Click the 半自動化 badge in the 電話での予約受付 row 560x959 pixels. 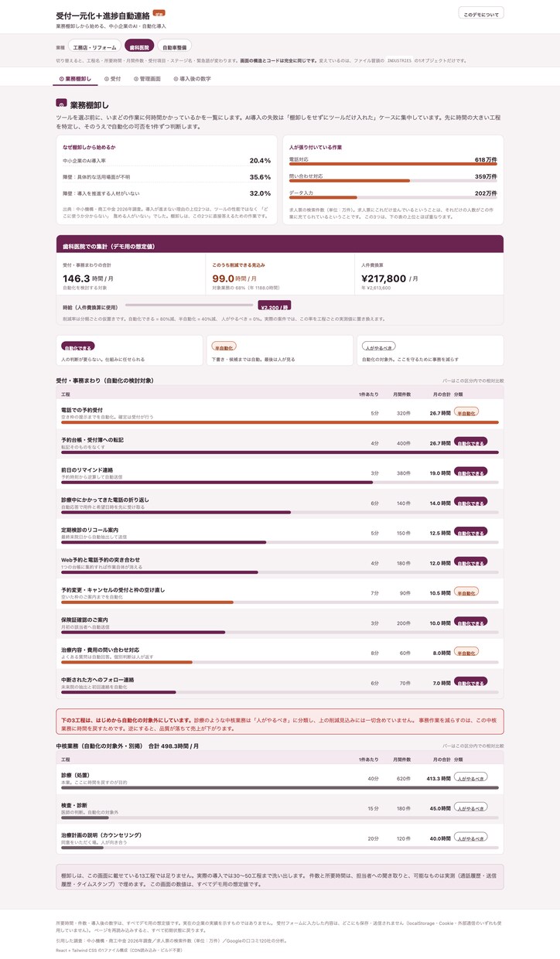click(466, 412)
